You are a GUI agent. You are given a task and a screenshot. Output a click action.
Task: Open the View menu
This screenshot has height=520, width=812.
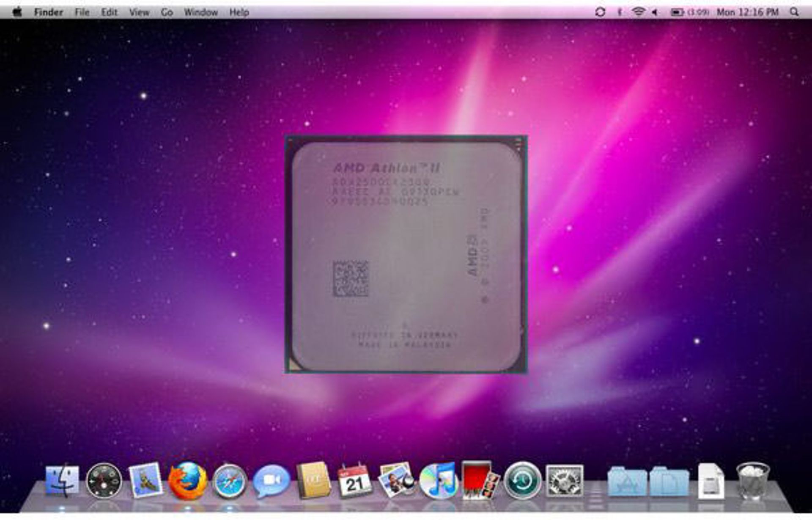tap(139, 12)
